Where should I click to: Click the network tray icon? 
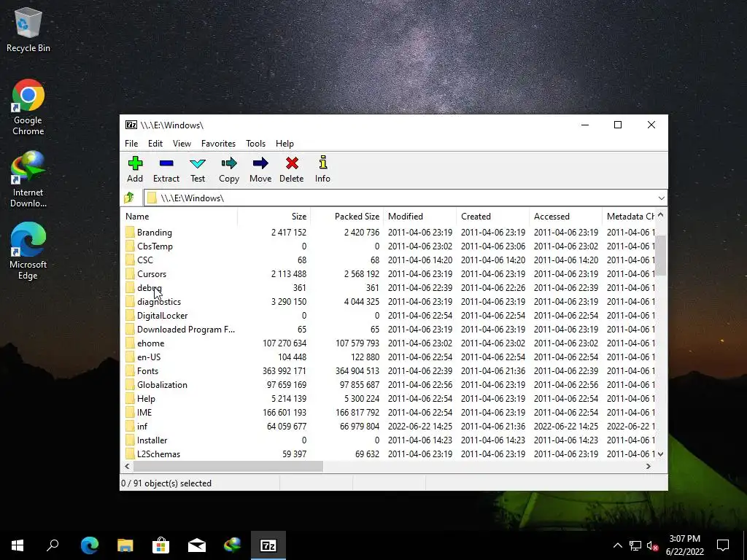pyautogui.click(x=635, y=545)
